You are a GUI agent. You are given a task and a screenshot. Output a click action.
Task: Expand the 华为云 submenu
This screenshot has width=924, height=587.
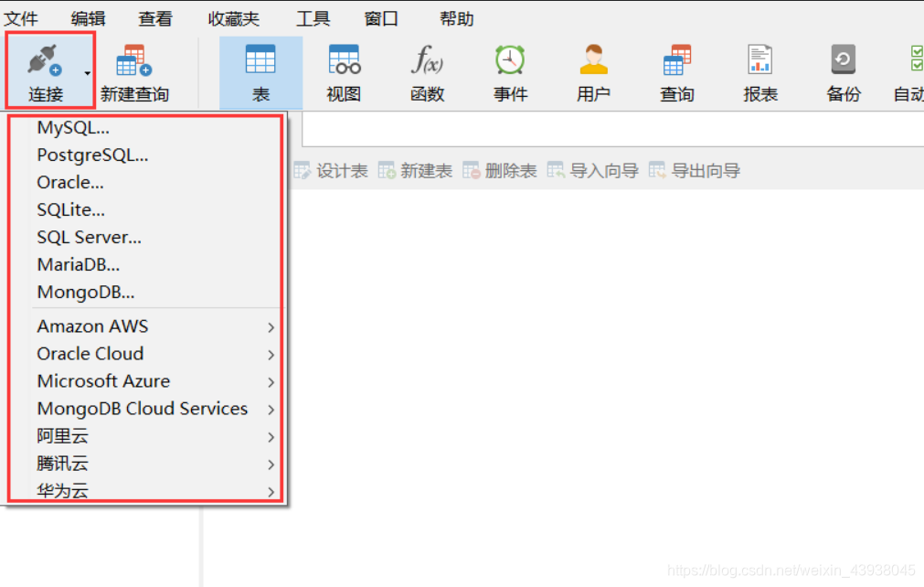click(145, 490)
